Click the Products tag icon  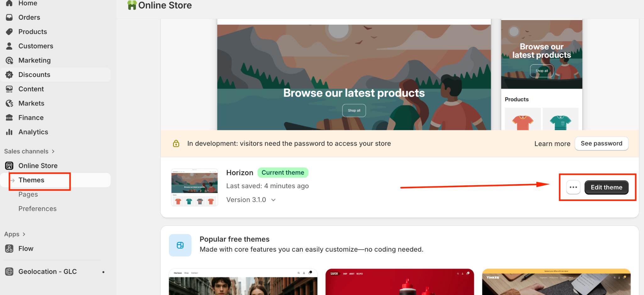pos(9,32)
